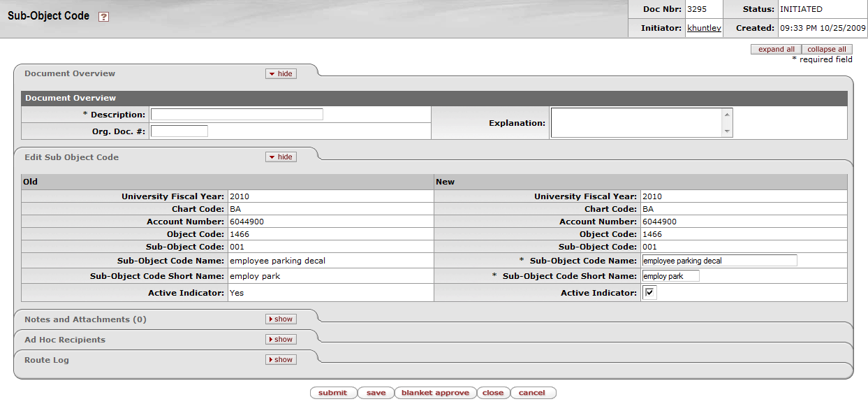Click the Org. Doc. # field
The image size is (868, 404).
(179, 131)
